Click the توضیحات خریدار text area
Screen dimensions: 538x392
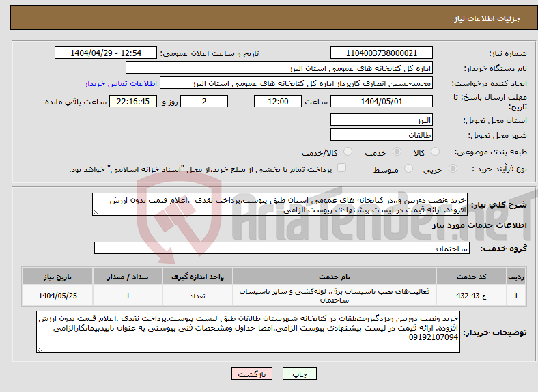click(x=248, y=332)
